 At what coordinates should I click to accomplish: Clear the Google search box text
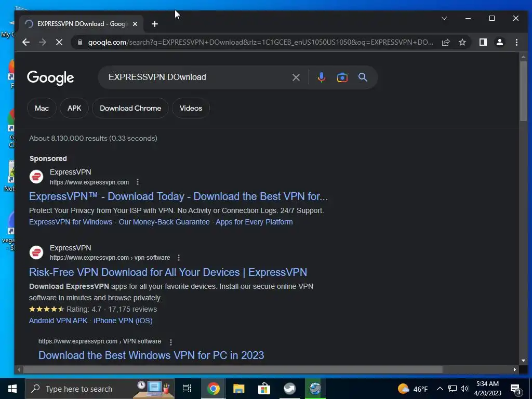coord(296,77)
